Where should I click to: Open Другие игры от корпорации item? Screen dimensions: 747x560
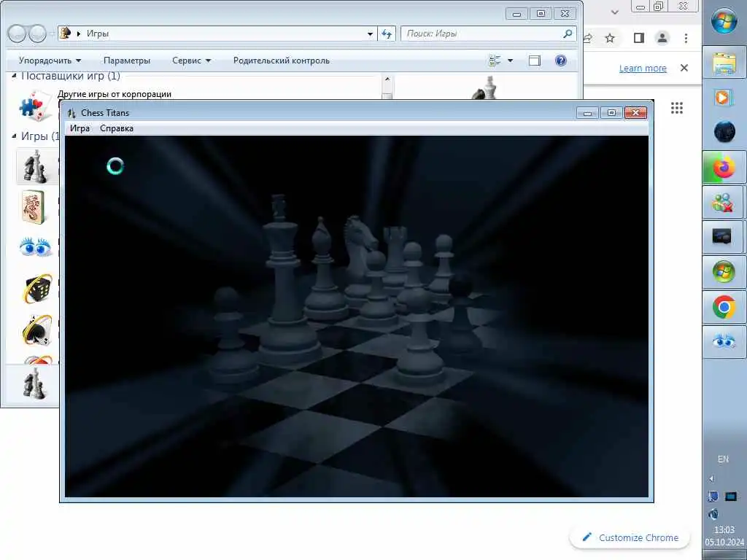[x=115, y=94]
